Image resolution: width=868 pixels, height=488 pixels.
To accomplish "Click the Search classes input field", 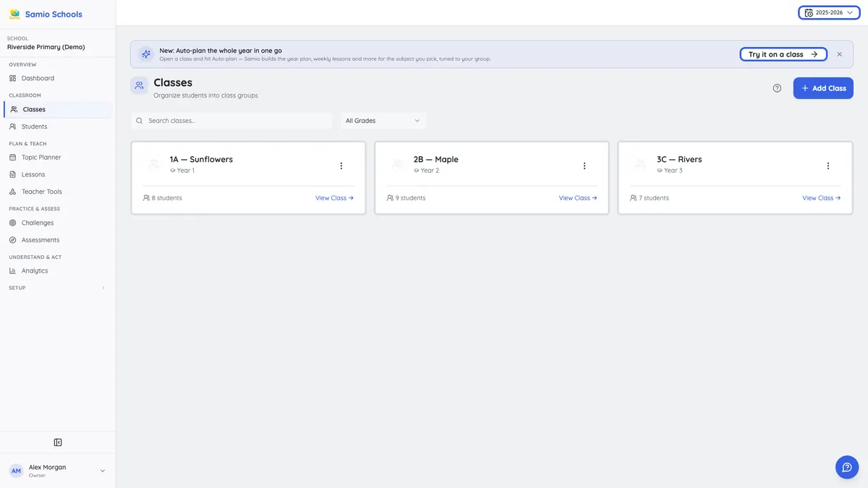I will coord(232,121).
